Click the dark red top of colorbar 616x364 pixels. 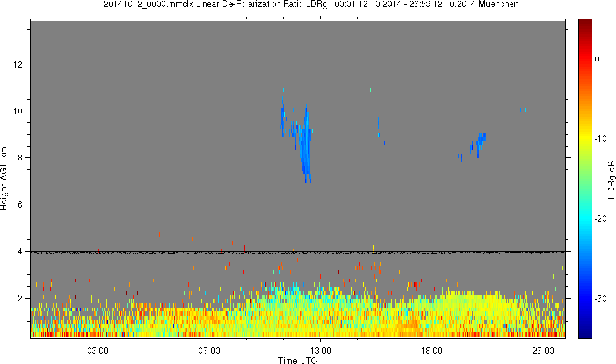[x=585, y=23]
